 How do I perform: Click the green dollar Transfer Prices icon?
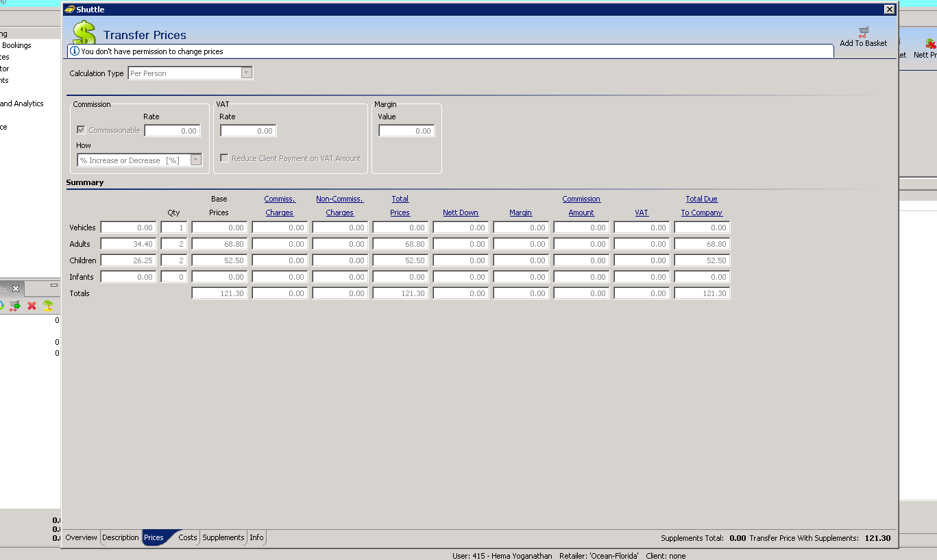tap(84, 33)
